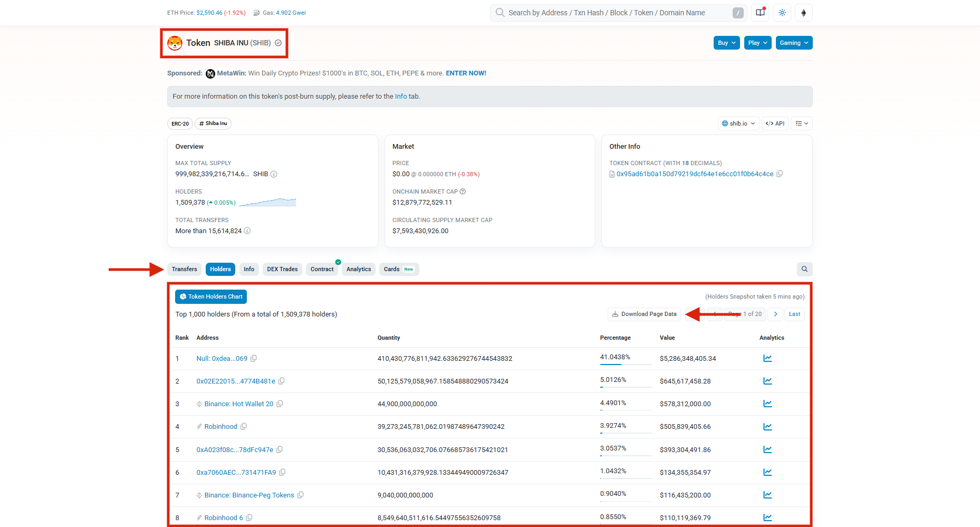
Task: Open the Ethereum network icon menu
Action: pos(803,13)
